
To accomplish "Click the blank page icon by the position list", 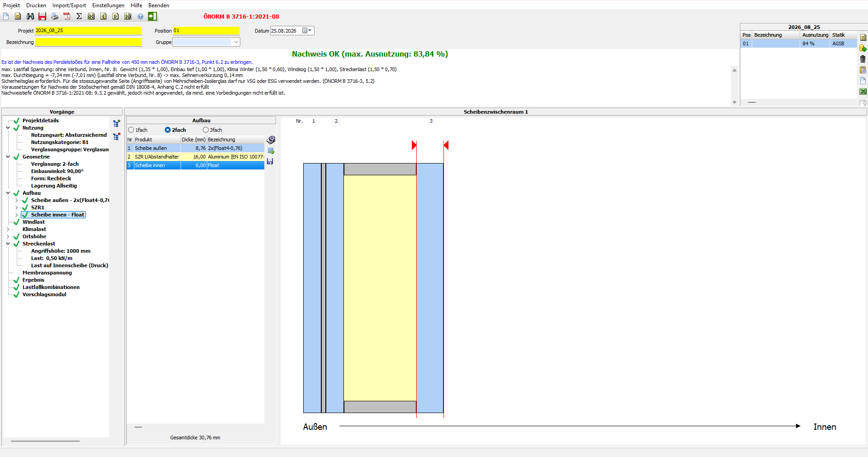I will [x=863, y=81].
